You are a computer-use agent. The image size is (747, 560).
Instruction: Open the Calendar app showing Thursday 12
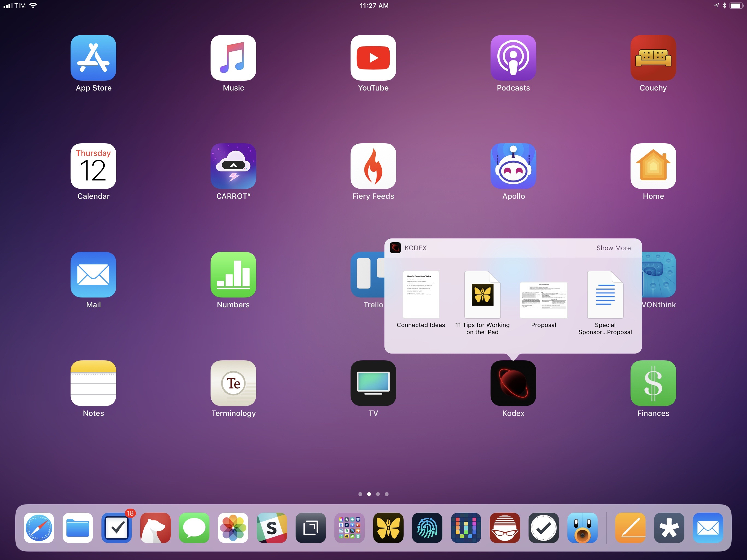pyautogui.click(x=93, y=166)
